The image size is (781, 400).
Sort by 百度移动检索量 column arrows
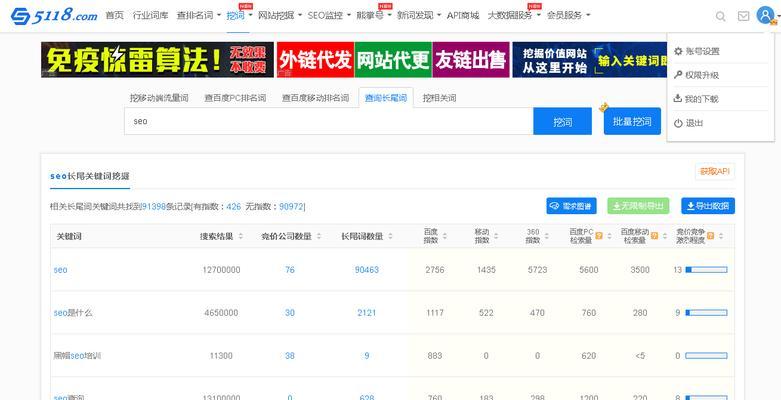[665, 236]
